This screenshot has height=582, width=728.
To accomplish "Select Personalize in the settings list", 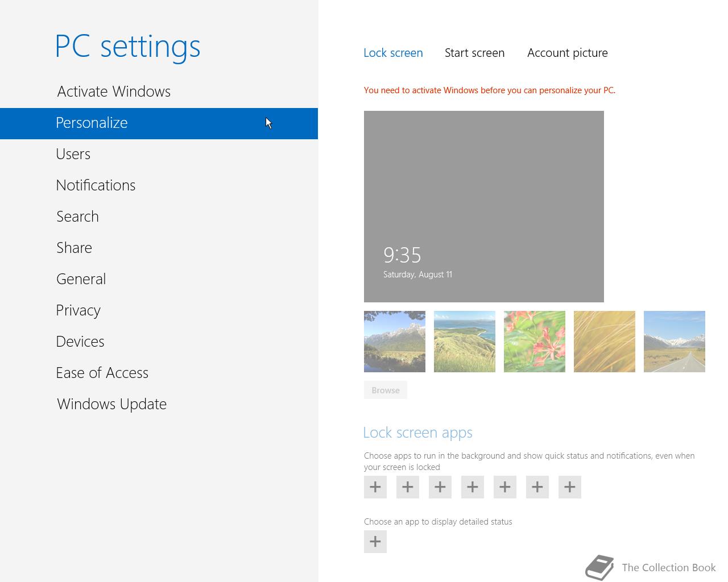I will [159, 123].
